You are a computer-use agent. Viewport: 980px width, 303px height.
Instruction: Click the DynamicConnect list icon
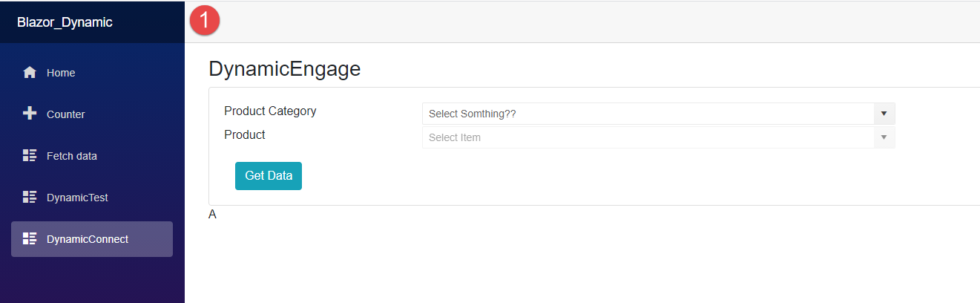[x=30, y=238]
